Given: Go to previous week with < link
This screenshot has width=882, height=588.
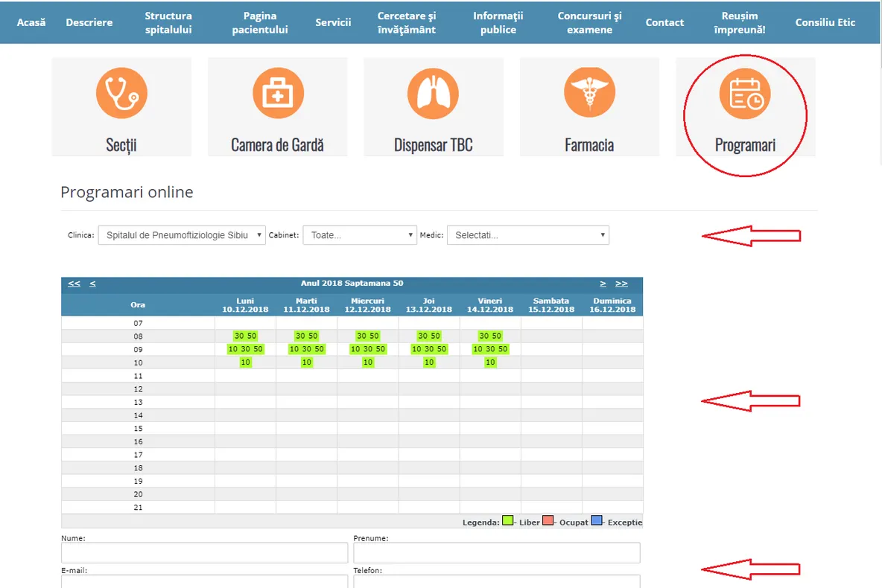Looking at the screenshot, I should pyautogui.click(x=92, y=284).
